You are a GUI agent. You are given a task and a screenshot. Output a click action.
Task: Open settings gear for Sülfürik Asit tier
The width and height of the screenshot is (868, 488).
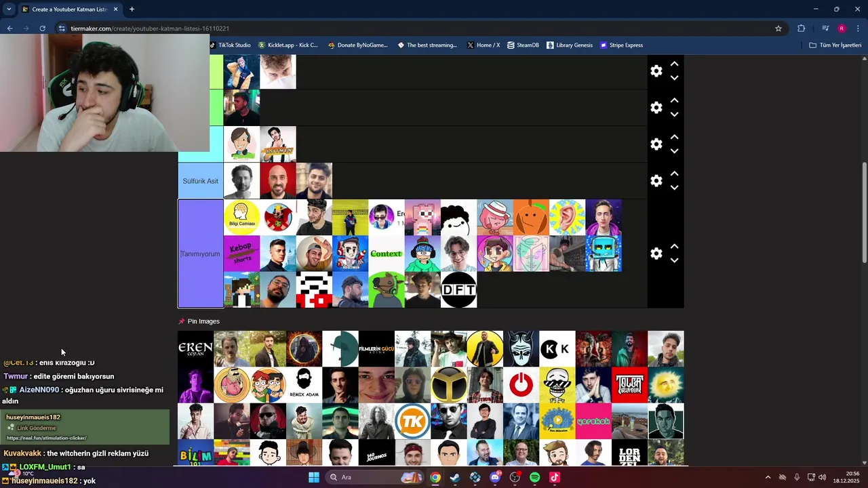point(656,181)
